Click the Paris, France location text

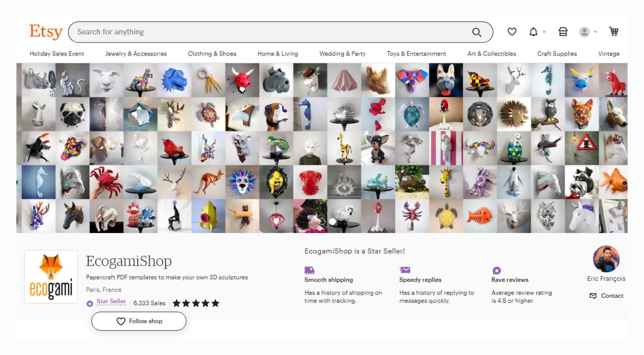click(x=104, y=290)
